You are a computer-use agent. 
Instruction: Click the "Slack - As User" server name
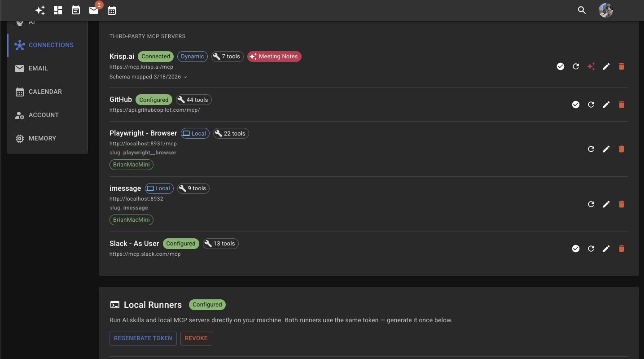coord(134,244)
